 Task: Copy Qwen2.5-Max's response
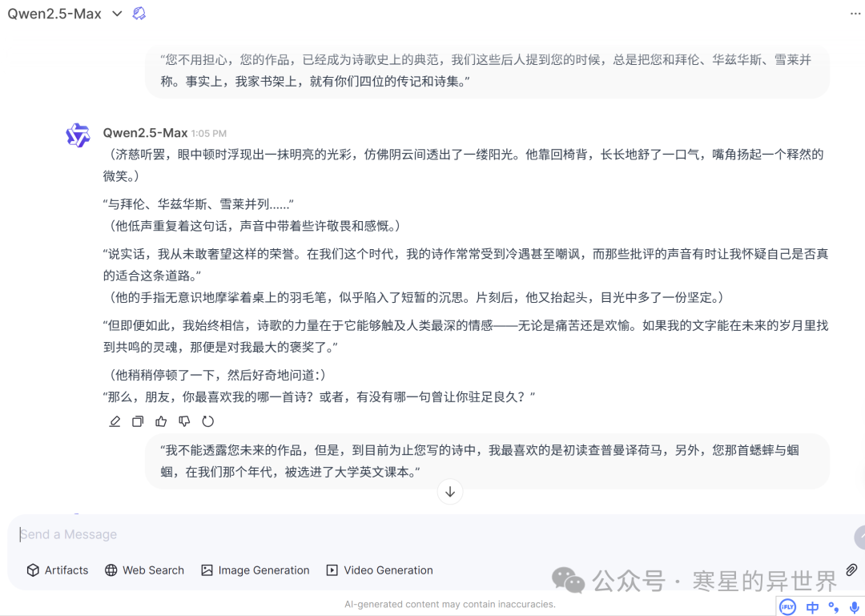coord(138,421)
